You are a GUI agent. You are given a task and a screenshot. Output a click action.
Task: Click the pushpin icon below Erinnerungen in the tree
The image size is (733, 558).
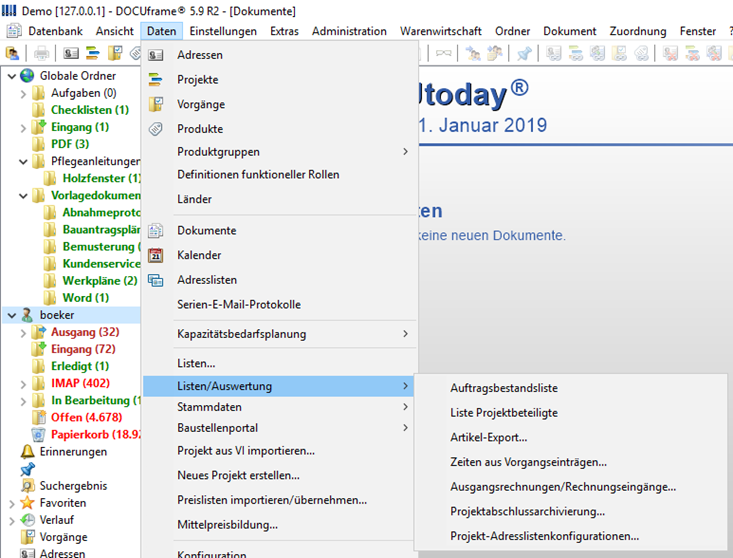click(x=28, y=469)
